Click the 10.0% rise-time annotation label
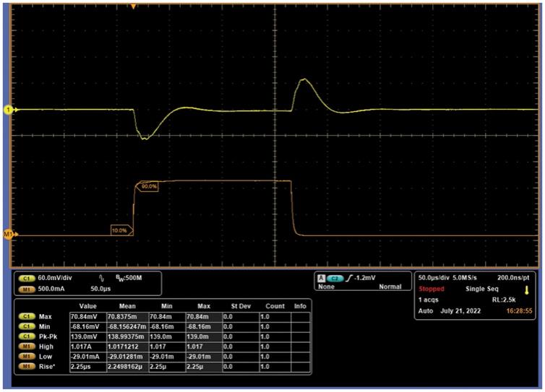 point(119,230)
